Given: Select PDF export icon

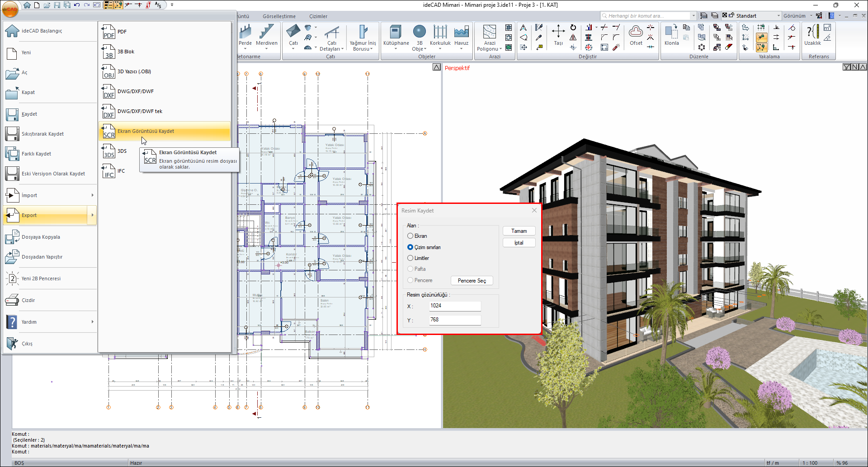Looking at the screenshot, I should 108,32.
